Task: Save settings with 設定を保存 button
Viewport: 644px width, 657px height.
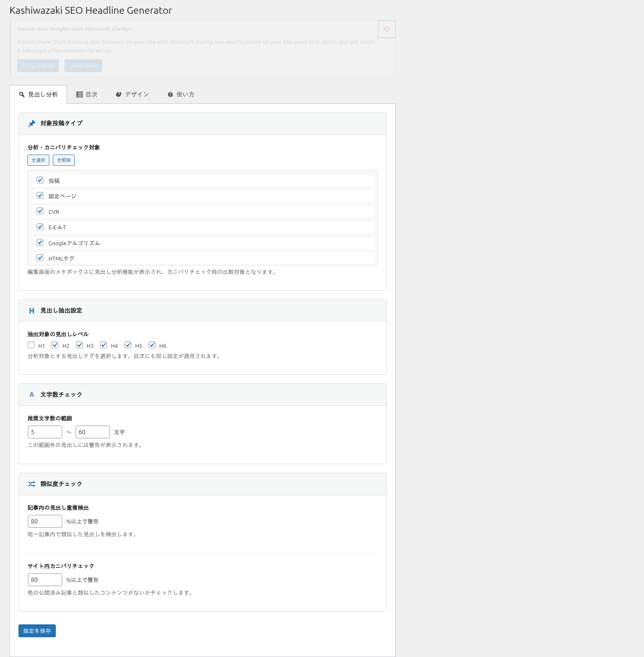Action: [x=37, y=631]
